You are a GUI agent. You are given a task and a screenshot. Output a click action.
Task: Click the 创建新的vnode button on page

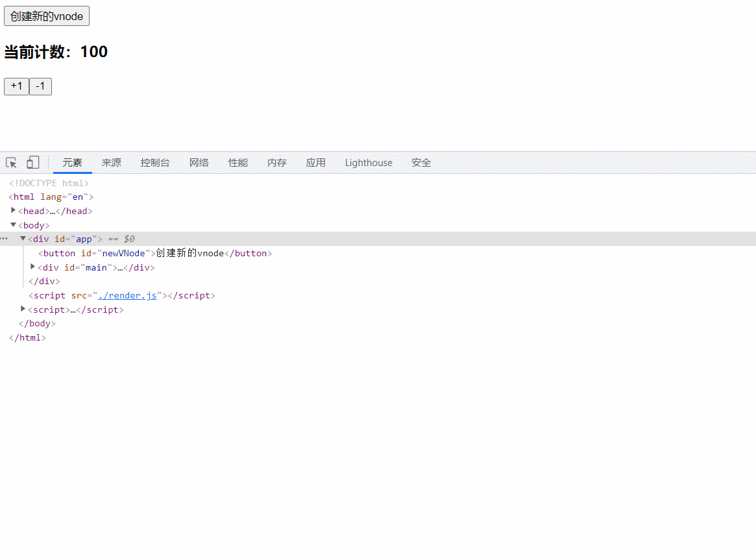(x=47, y=16)
